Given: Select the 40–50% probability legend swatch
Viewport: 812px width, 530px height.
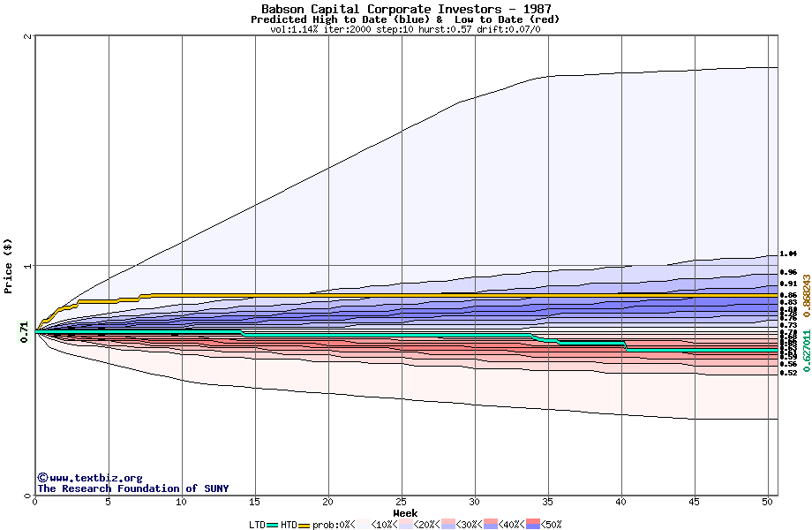Looking at the screenshot, I should pos(533,525).
